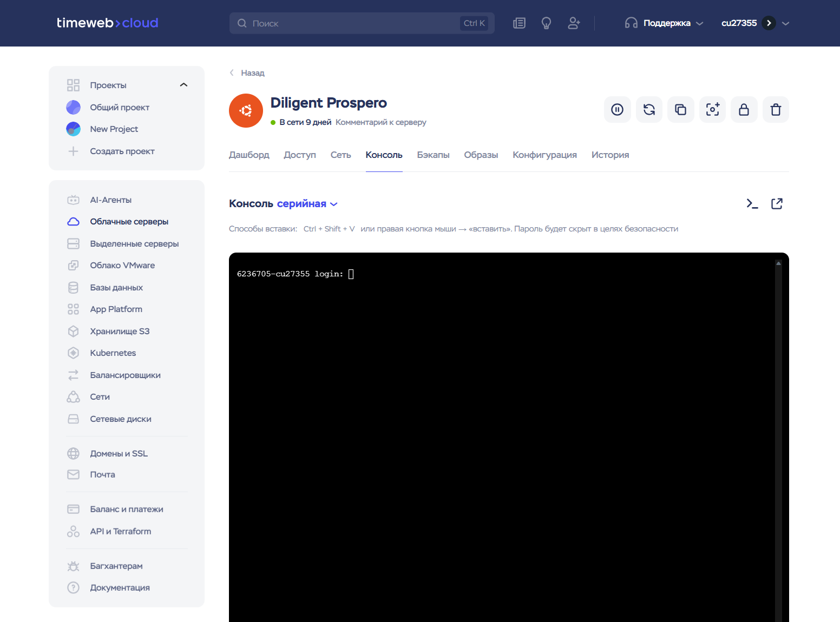840x622 pixels.
Task: Switch to the Бэкапы tab
Action: [433, 155]
